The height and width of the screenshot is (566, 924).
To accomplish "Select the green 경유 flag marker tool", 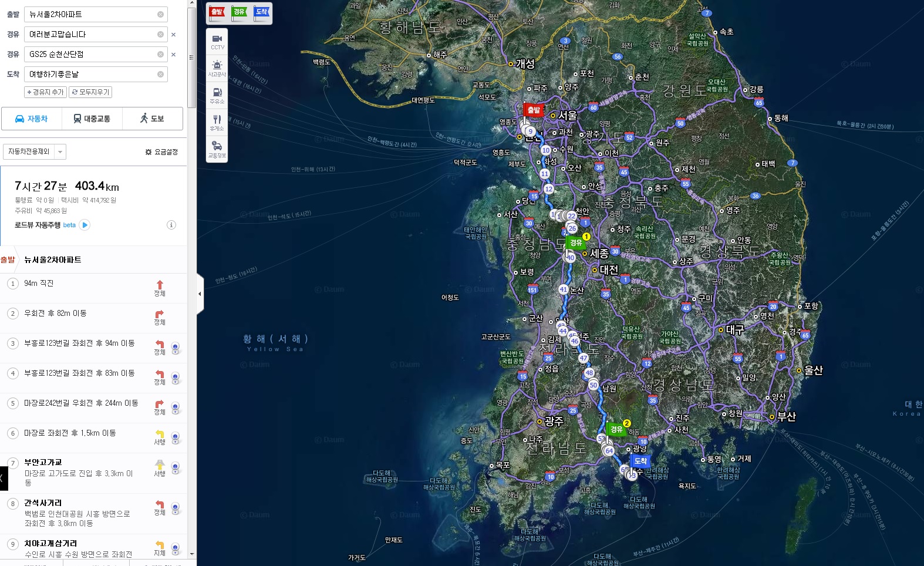I will tap(240, 13).
